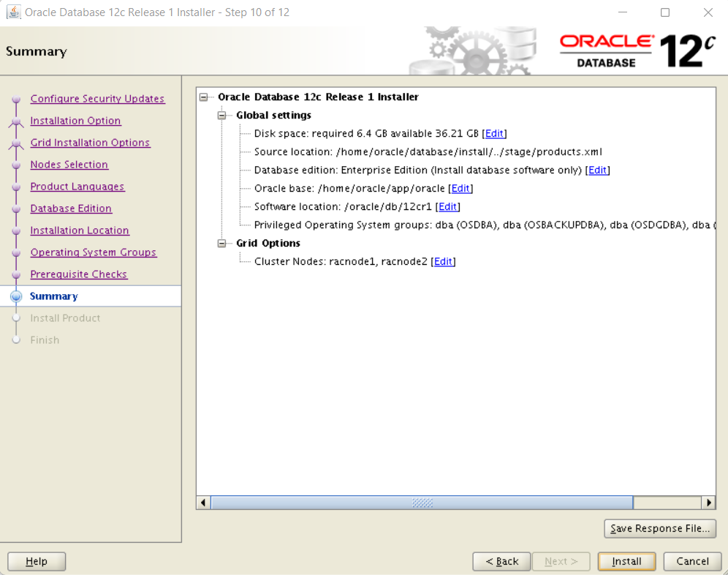Click the Save Response File button
The width and height of the screenshot is (728, 575).
[x=660, y=528]
